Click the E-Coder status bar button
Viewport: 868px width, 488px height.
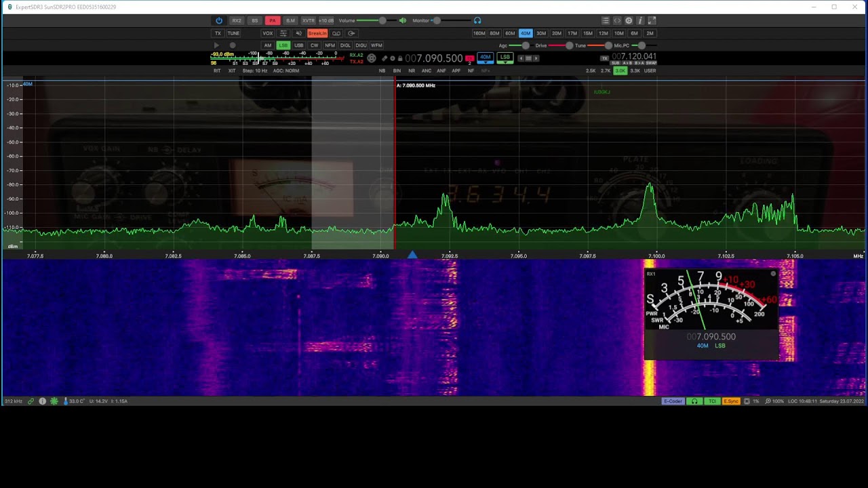click(673, 401)
